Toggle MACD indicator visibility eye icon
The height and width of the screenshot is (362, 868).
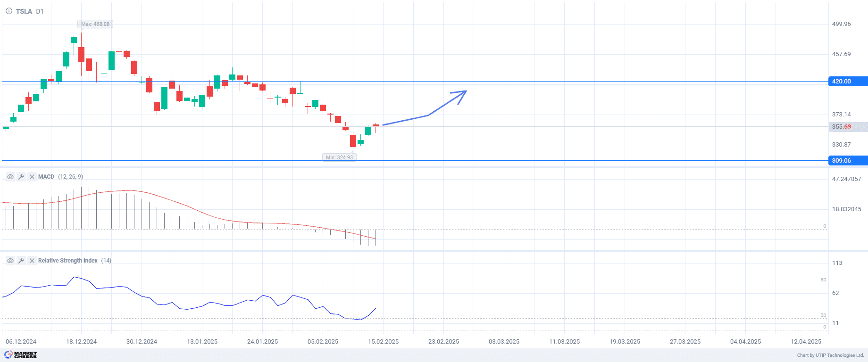[10, 177]
